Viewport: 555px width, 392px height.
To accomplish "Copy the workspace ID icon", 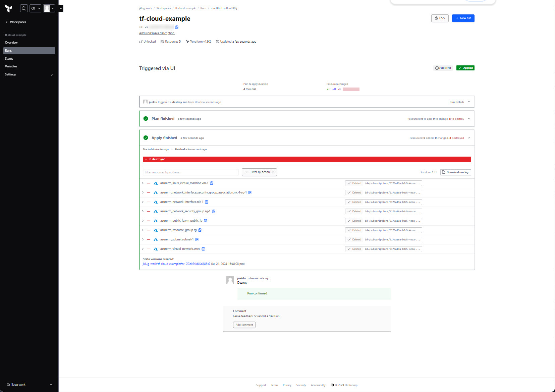I will click(177, 27).
